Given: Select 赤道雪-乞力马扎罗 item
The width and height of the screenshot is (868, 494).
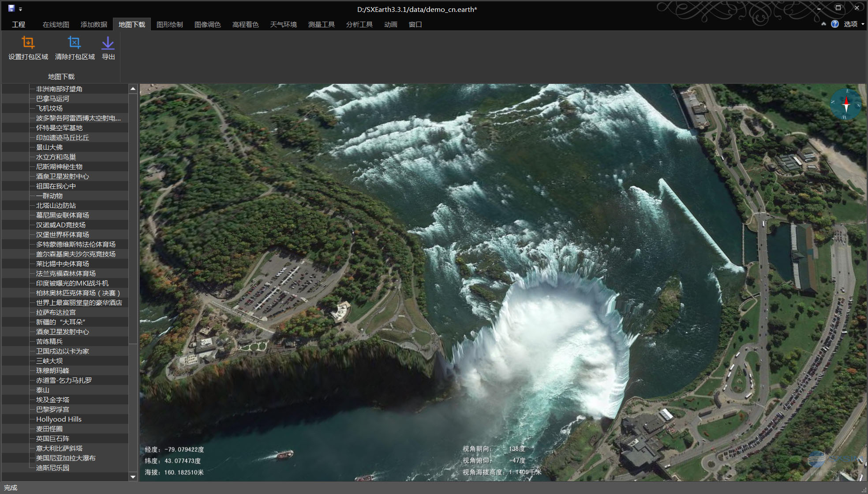Looking at the screenshot, I should tap(64, 380).
